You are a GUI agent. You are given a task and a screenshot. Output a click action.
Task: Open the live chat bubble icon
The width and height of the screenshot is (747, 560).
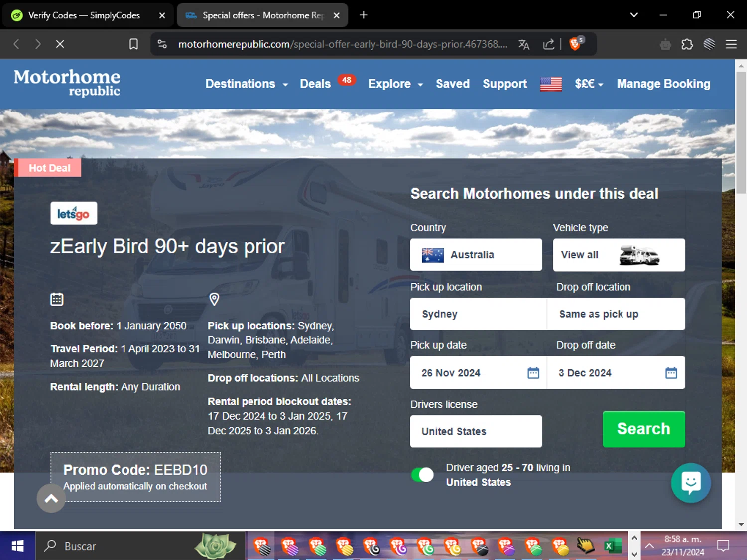click(691, 483)
